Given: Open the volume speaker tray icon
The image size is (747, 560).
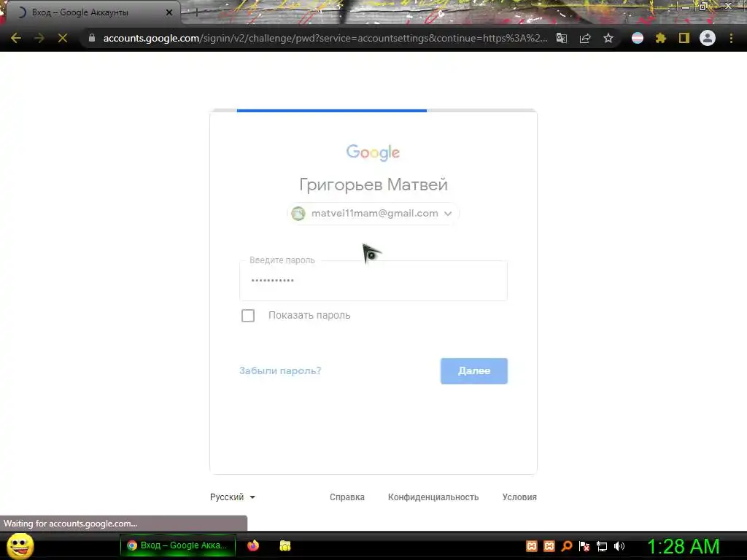Looking at the screenshot, I should point(619,546).
